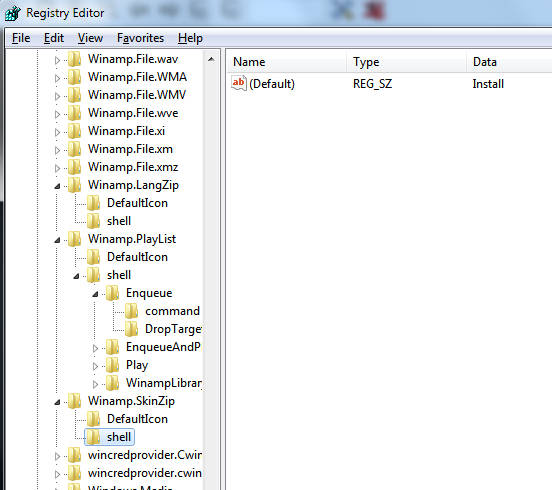This screenshot has height=490, width=552.
Task: Expand the Winamp.File.WMA key
Action: [x=57, y=78]
